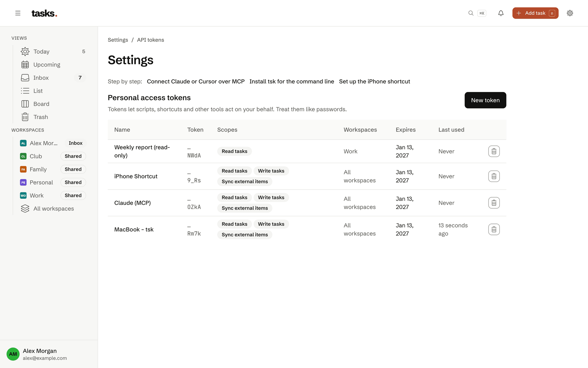Click the Name column header
The height and width of the screenshot is (368, 588).
pyautogui.click(x=122, y=130)
